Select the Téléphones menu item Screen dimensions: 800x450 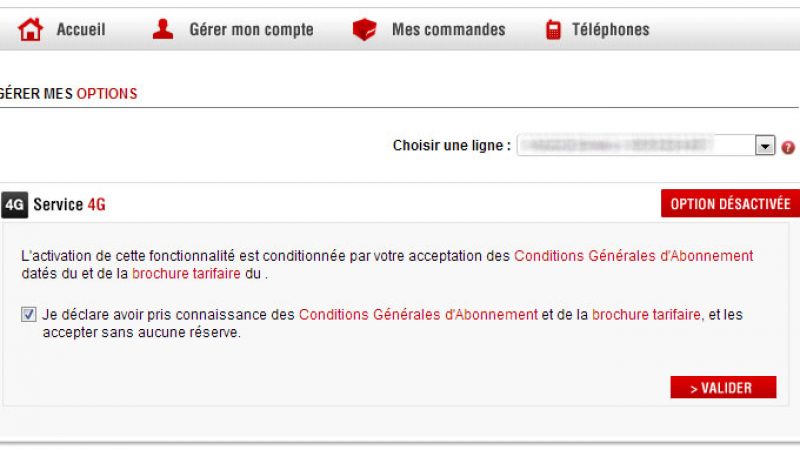(x=610, y=30)
